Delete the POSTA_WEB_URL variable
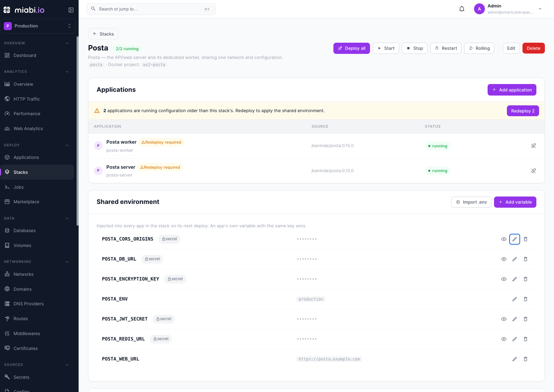Image resolution: width=554 pixels, height=392 pixels. pos(526,359)
